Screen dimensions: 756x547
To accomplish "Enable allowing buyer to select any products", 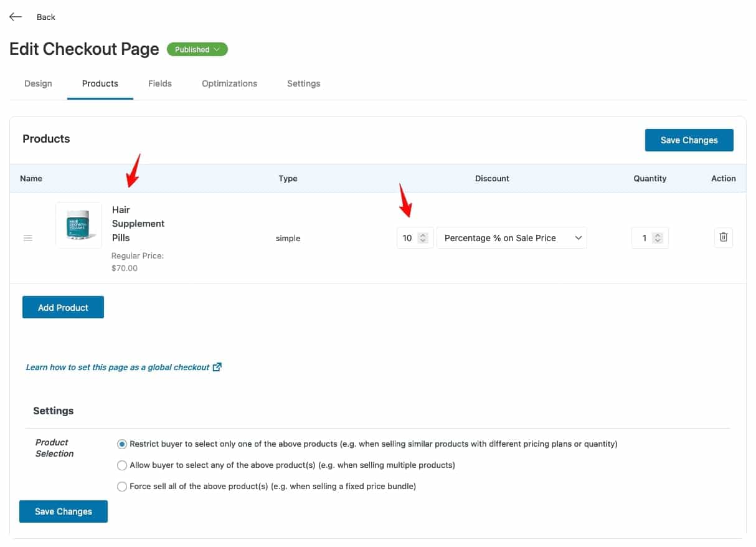I will (x=122, y=465).
